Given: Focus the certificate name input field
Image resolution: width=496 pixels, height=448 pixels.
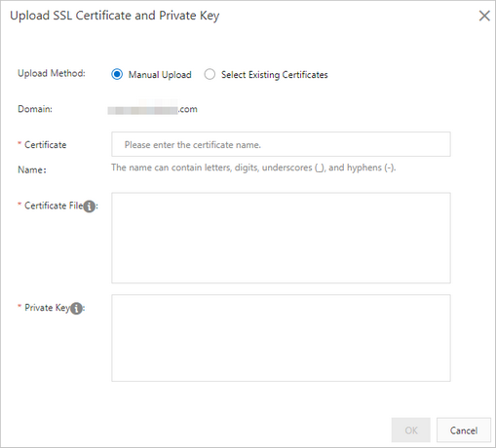Looking at the screenshot, I should [x=281, y=144].
